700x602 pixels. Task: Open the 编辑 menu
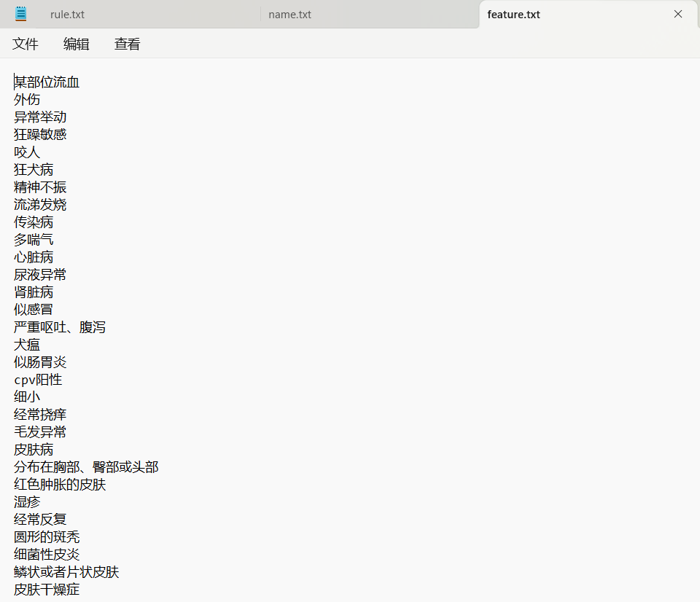tap(77, 44)
